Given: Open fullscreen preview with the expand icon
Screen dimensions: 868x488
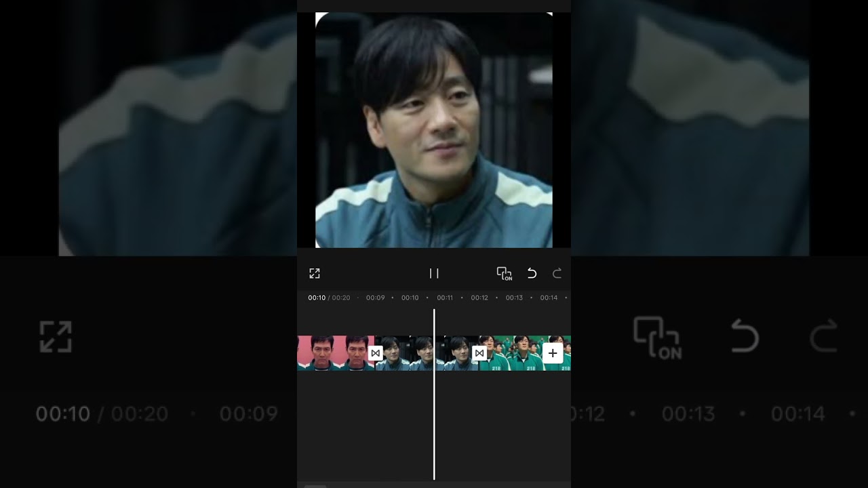Looking at the screenshot, I should (315, 273).
